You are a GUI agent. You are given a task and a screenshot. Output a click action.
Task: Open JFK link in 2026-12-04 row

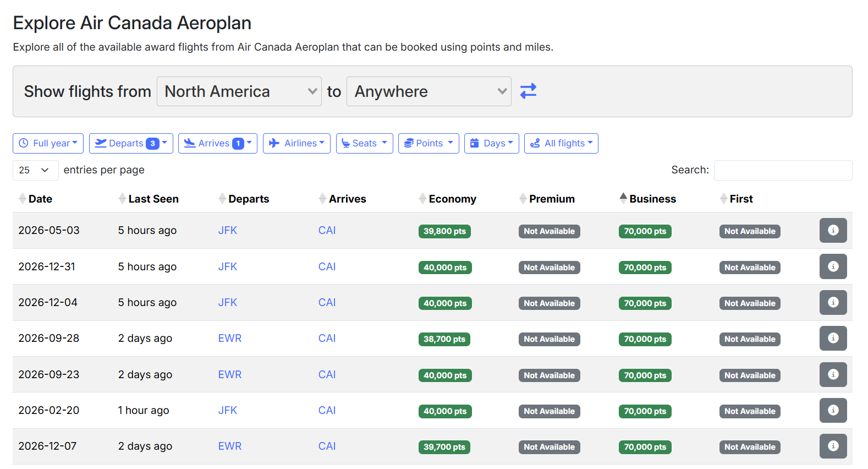(228, 302)
